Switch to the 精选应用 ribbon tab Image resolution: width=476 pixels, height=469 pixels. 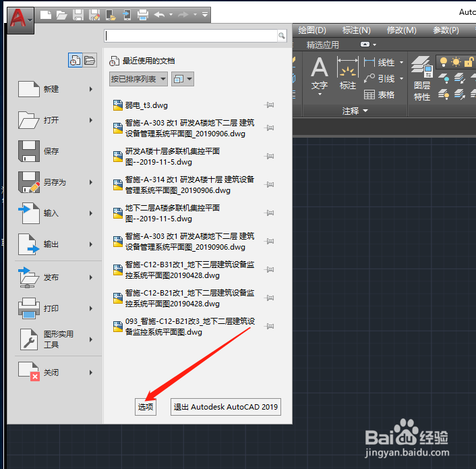click(x=322, y=45)
